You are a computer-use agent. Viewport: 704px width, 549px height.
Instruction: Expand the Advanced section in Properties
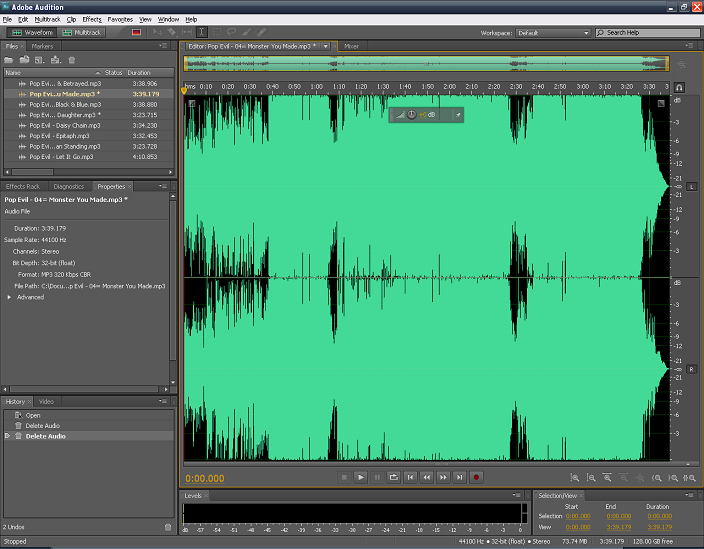pyautogui.click(x=10, y=297)
